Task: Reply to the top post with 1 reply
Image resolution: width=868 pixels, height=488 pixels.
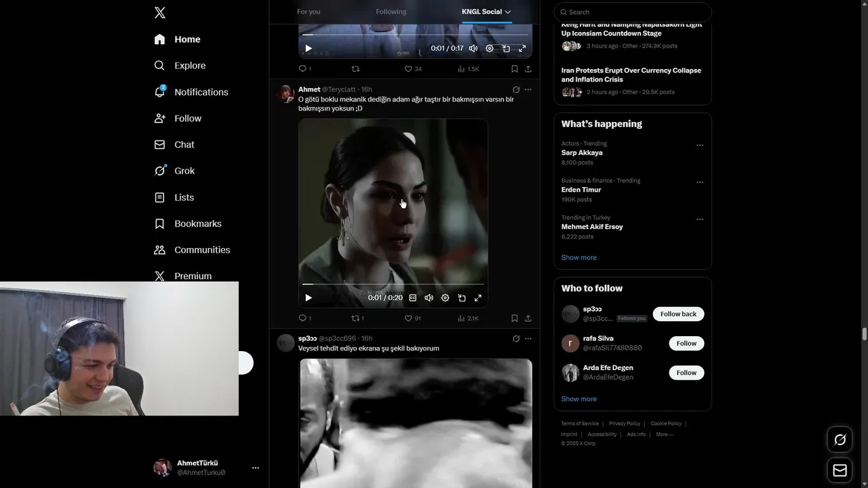Action: pos(305,69)
